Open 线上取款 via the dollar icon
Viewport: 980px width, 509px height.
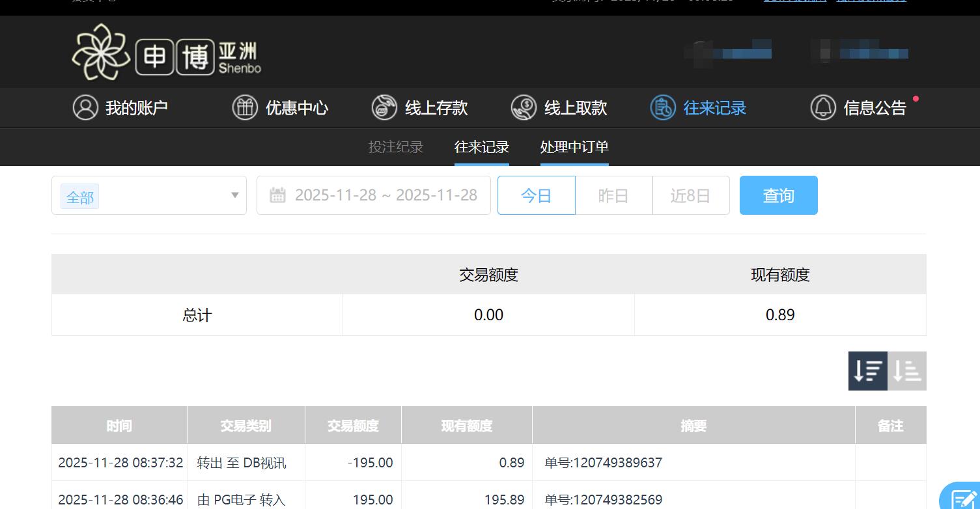(524, 107)
